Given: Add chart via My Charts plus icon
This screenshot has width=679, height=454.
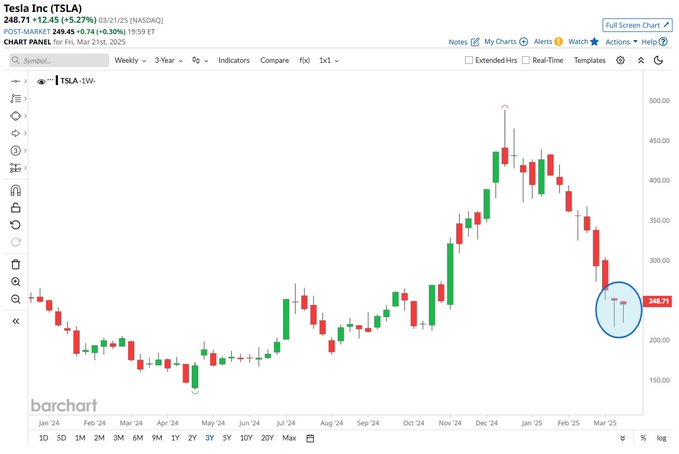Looking at the screenshot, I should 524,42.
